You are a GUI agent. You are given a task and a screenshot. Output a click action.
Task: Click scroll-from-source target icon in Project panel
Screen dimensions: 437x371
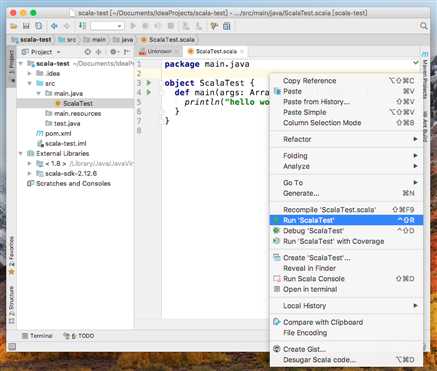87,52
